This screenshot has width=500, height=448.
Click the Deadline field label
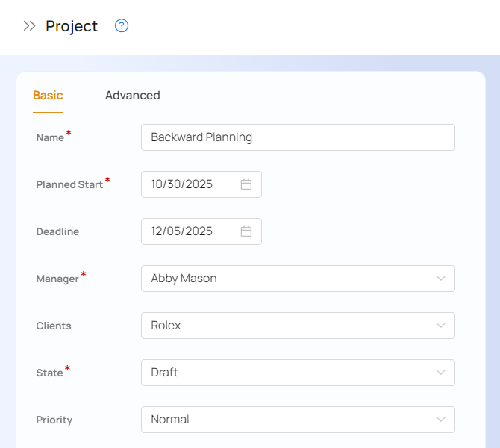pos(57,231)
